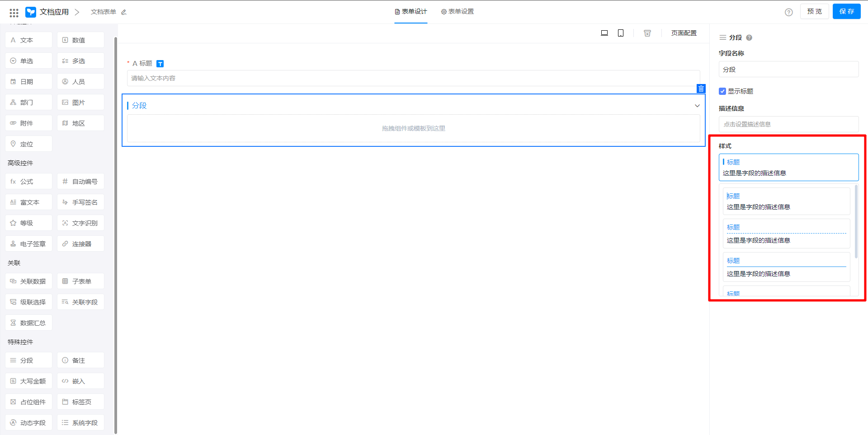Click the blue T icon beside 标题

[x=160, y=64]
